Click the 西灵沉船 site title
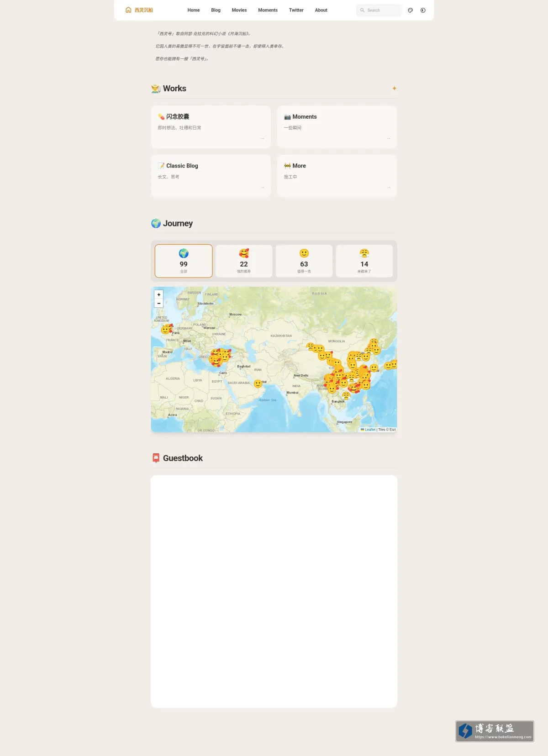This screenshot has width=548, height=756. [x=144, y=10]
